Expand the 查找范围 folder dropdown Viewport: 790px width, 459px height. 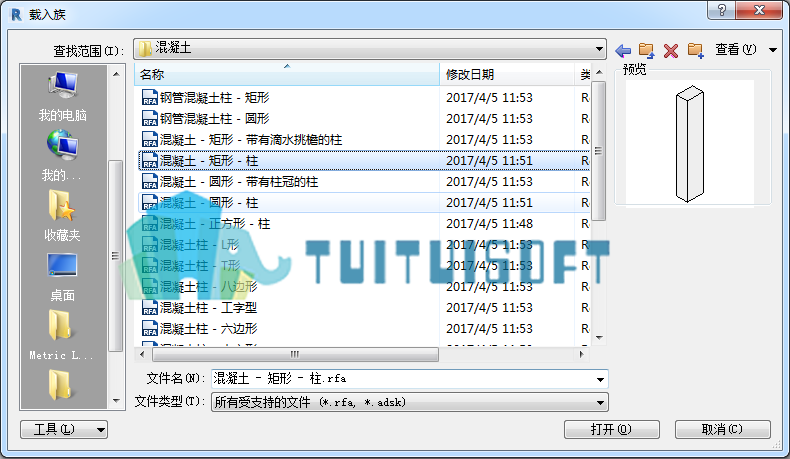[x=599, y=49]
